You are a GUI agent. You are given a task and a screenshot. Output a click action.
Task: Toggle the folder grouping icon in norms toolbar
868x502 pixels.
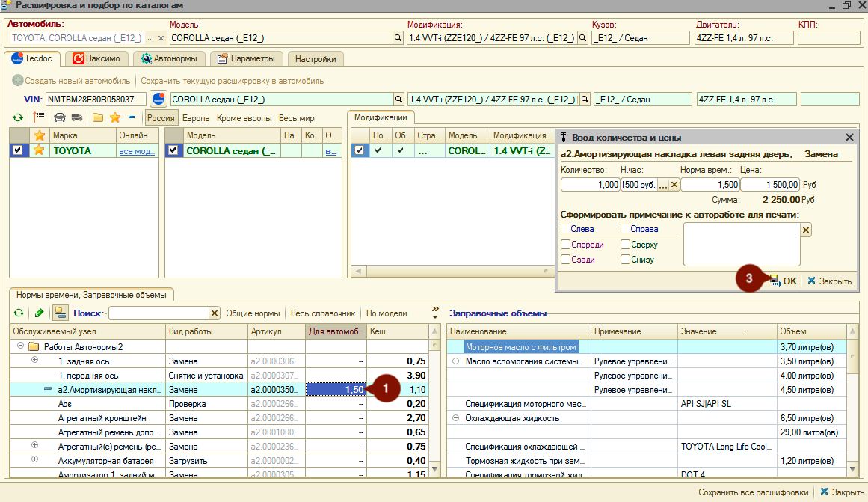[60, 313]
